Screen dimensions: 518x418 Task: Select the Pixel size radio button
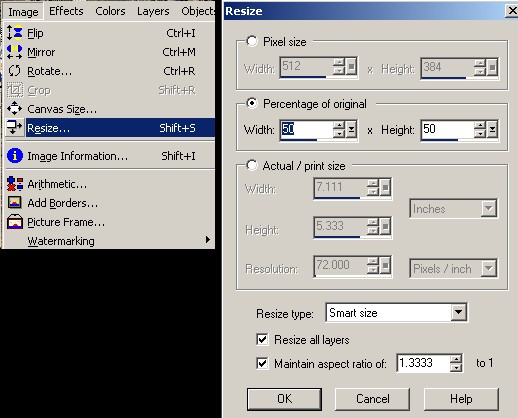pyautogui.click(x=252, y=41)
